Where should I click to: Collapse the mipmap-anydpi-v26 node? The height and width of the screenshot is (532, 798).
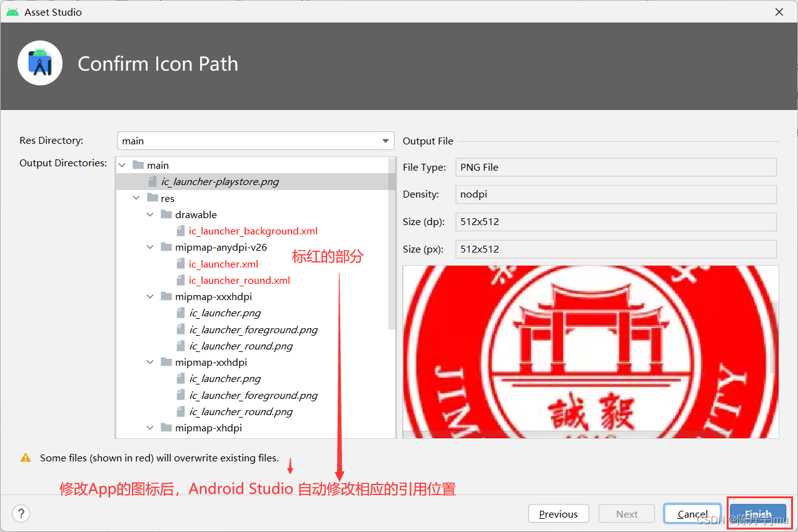[150, 247]
